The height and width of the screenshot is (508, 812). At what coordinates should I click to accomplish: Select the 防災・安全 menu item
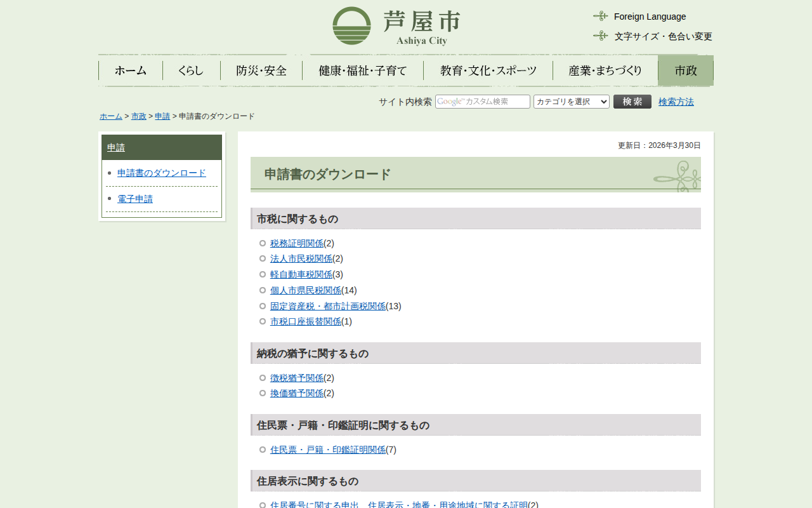pos(261,70)
